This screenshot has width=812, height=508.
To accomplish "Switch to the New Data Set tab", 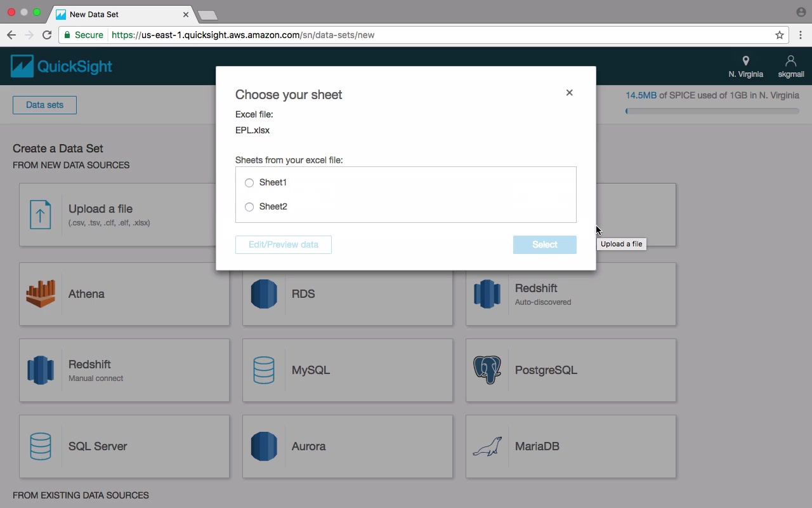I will [x=123, y=14].
